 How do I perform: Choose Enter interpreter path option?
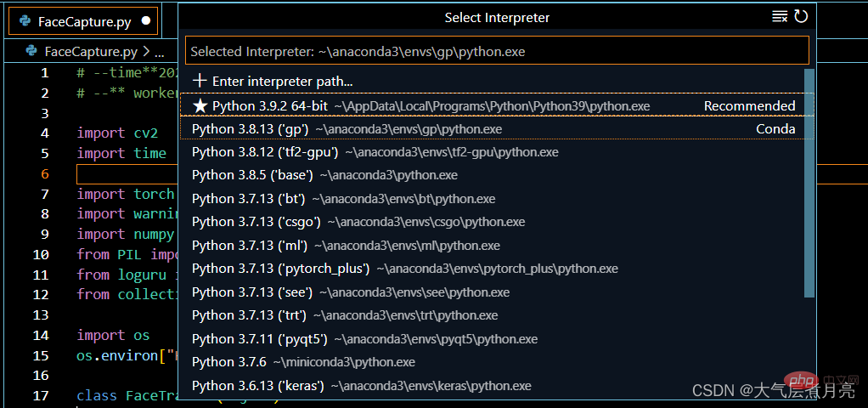(282, 81)
